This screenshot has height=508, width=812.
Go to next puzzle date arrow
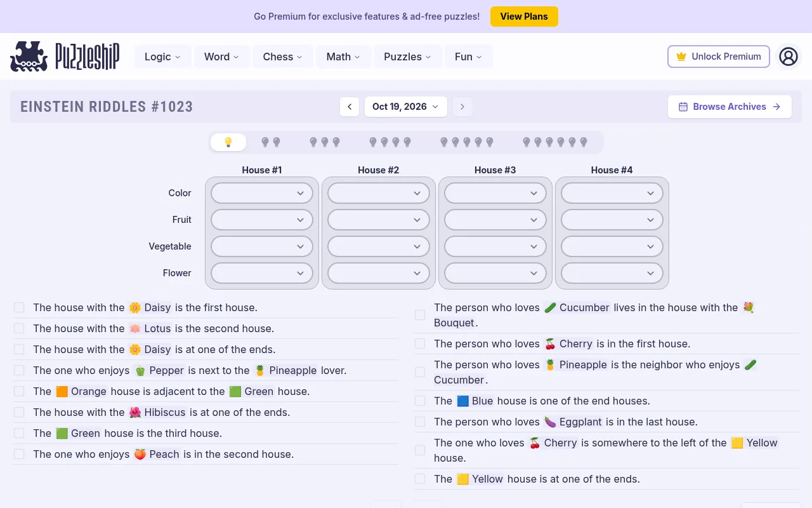pos(462,107)
